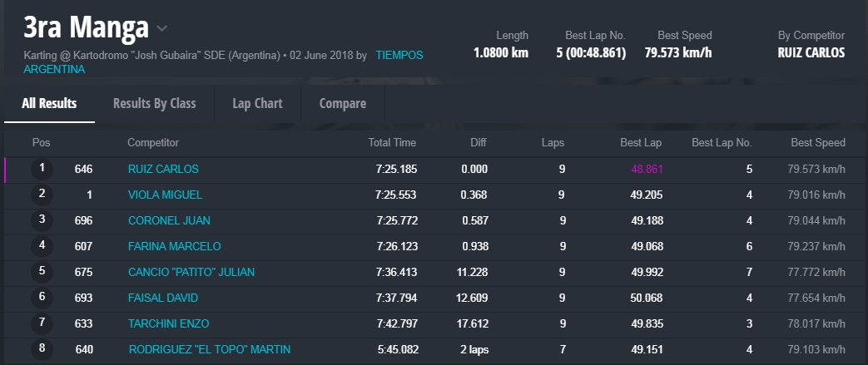The height and width of the screenshot is (365, 868).
Task: Open the Lap Chart tab
Action: (x=257, y=104)
